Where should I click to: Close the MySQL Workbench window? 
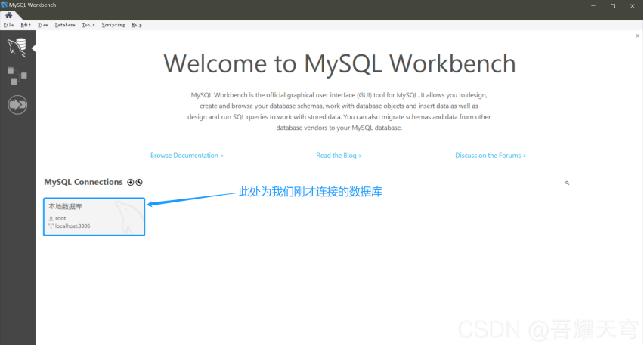(x=633, y=6)
